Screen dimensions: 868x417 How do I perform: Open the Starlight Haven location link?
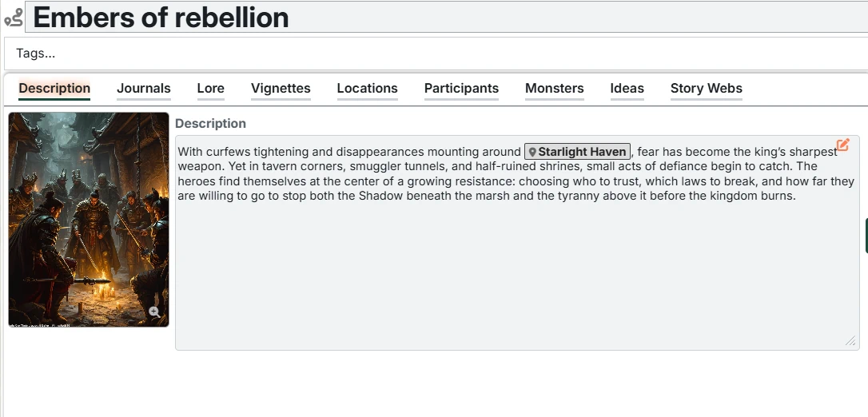582,152
